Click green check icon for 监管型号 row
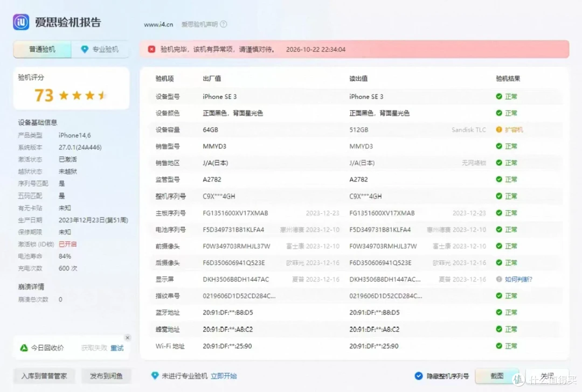The height and width of the screenshot is (392, 582). pyautogui.click(x=499, y=179)
